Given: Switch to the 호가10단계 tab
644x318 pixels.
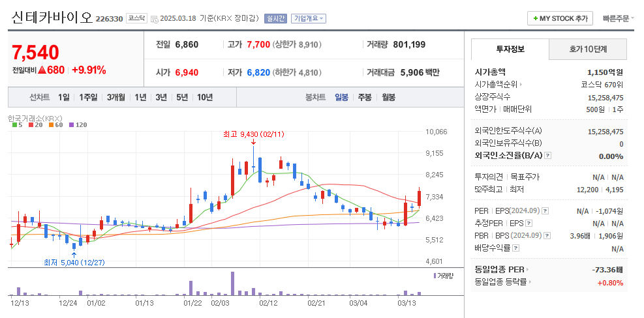Looking at the screenshot, I should pyautogui.click(x=588, y=50).
